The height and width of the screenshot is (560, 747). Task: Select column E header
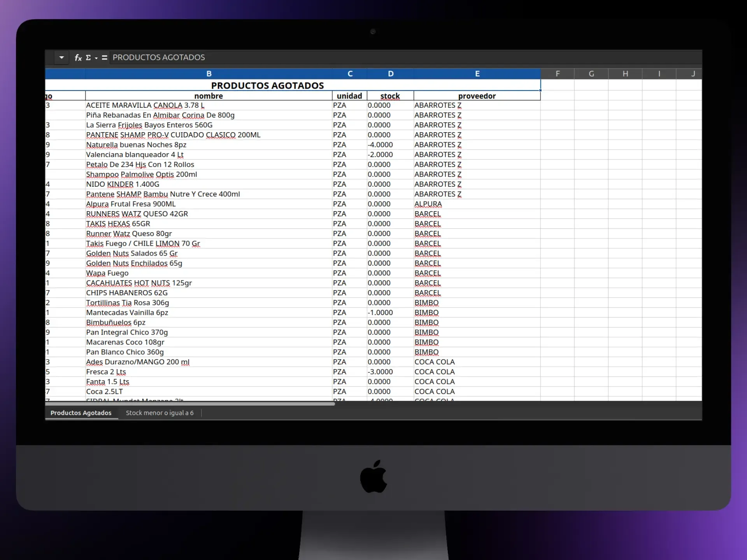(x=477, y=74)
